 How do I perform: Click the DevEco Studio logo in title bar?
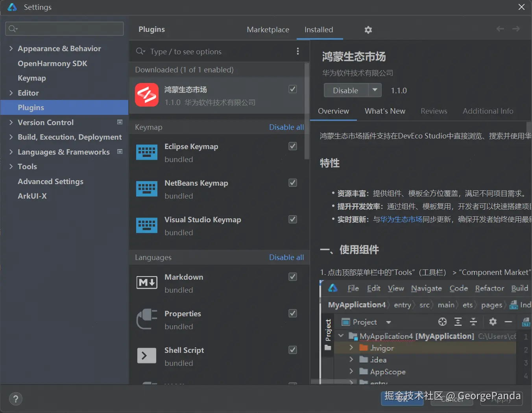coord(12,7)
